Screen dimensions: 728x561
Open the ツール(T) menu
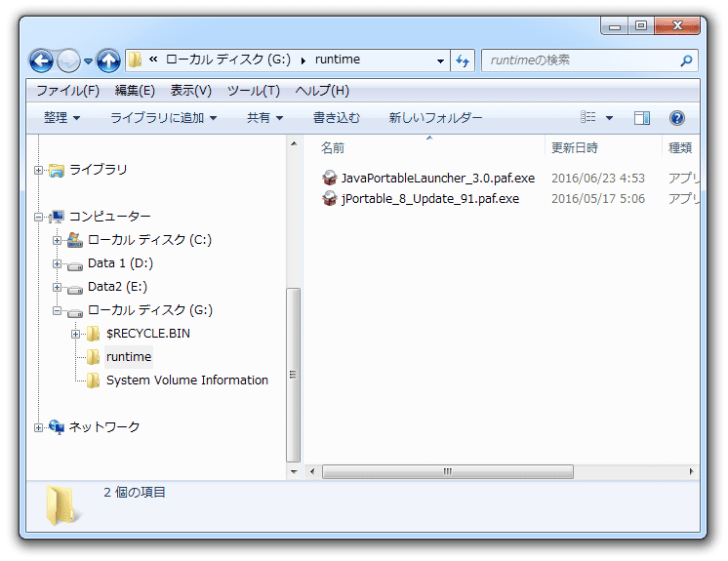tap(254, 91)
